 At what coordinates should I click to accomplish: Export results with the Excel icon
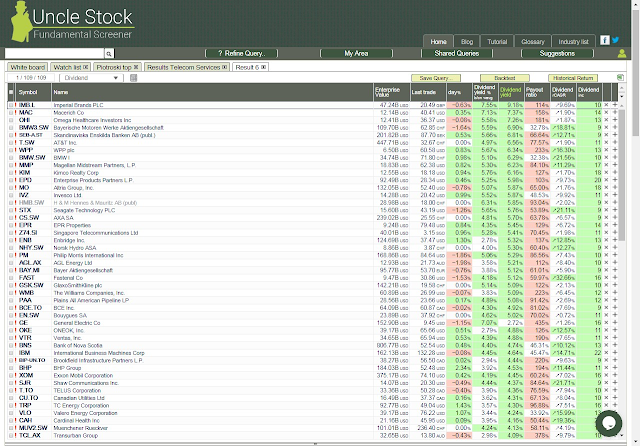620,78
